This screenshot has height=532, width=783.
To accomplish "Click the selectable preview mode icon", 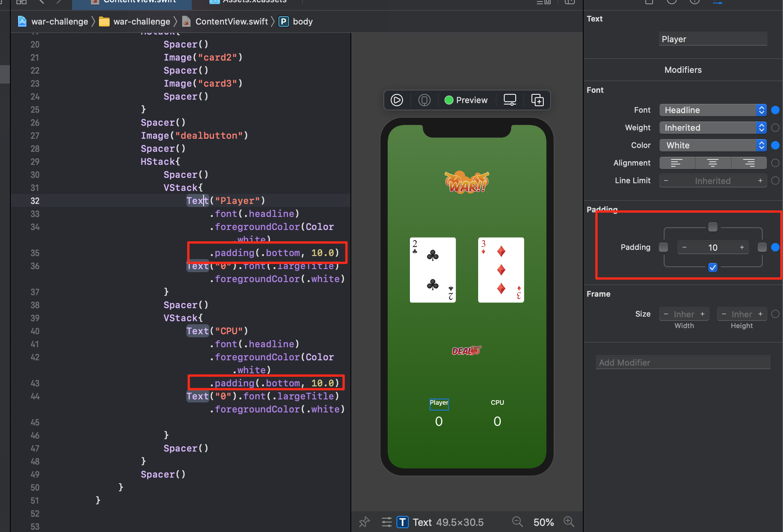I will click(x=424, y=100).
